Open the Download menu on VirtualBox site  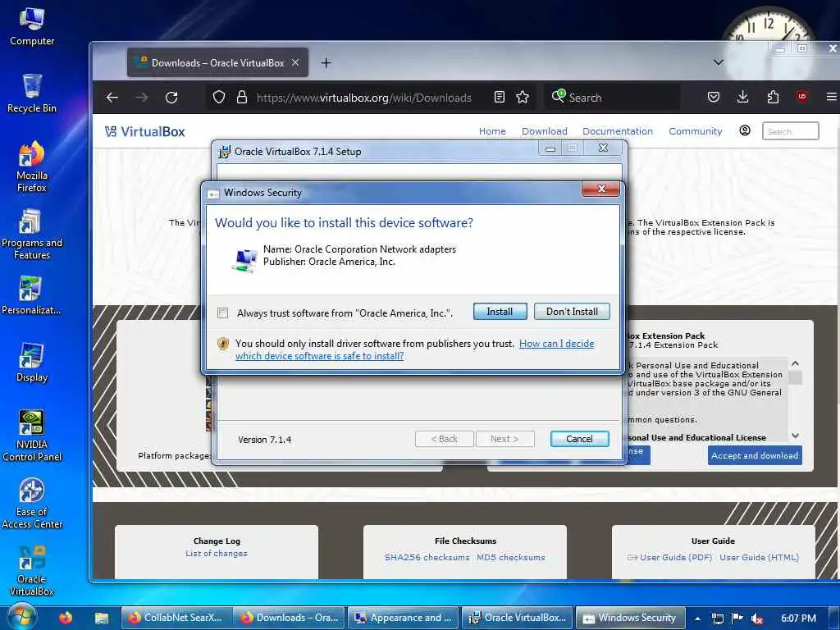pos(545,131)
